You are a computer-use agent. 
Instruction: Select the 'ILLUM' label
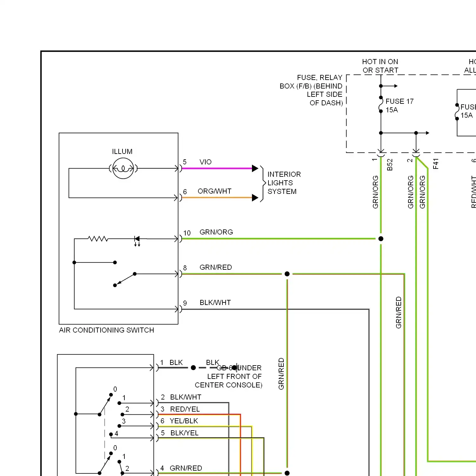click(x=122, y=151)
